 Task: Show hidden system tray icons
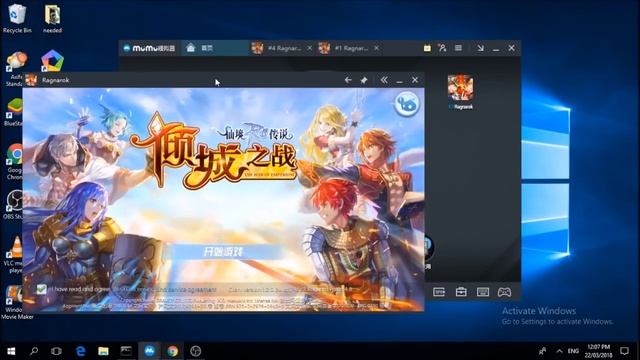tap(559, 351)
